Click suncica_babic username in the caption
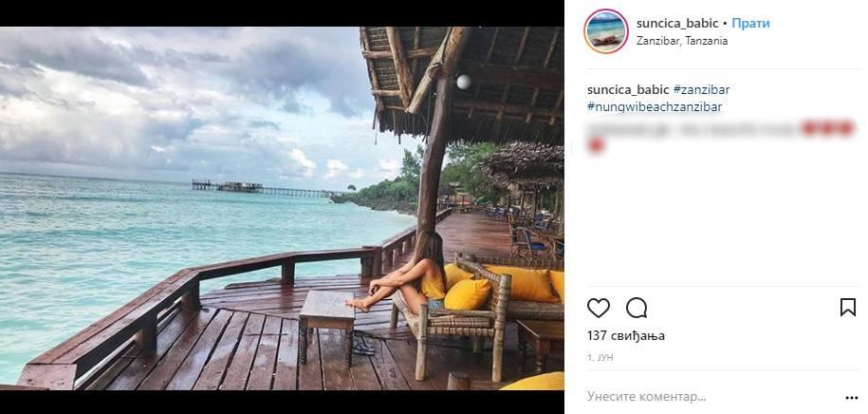 [x=628, y=90]
